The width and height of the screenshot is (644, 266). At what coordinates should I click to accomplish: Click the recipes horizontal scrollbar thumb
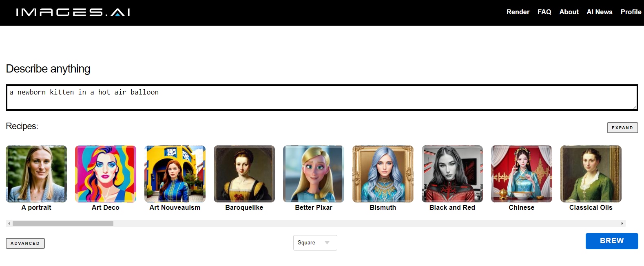pos(63,223)
